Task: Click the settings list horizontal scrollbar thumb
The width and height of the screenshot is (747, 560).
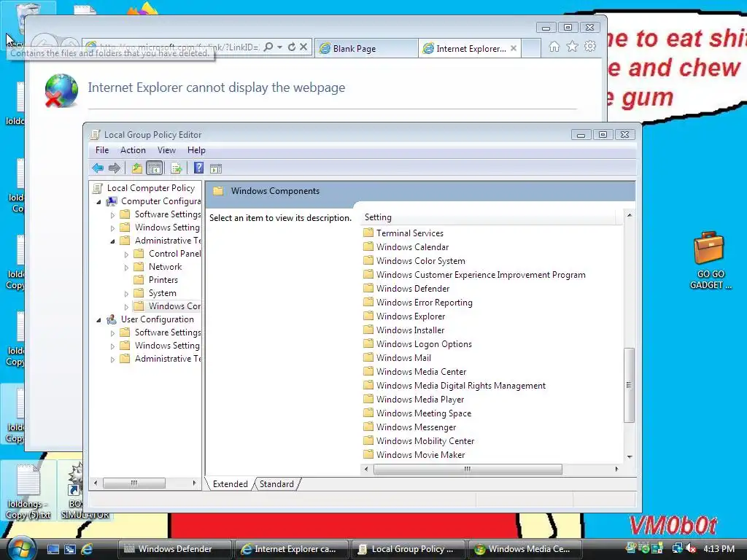Action: [x=468, y=469]
